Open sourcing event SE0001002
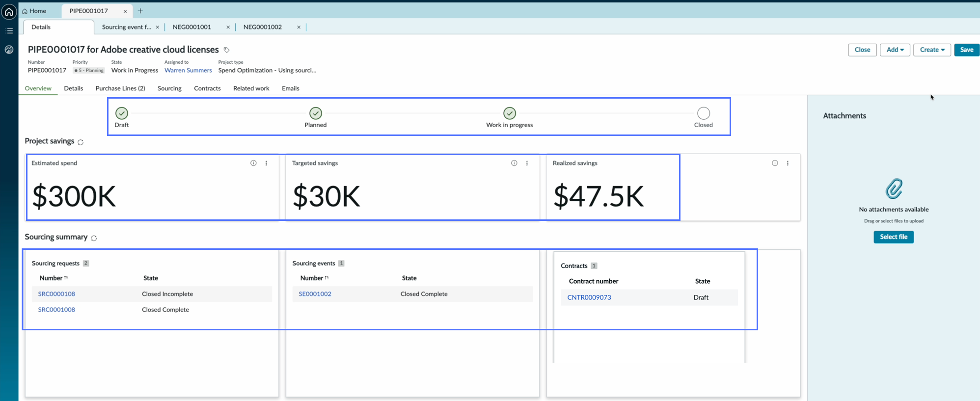Screen dimensions: 980x401 coord(315,294)
